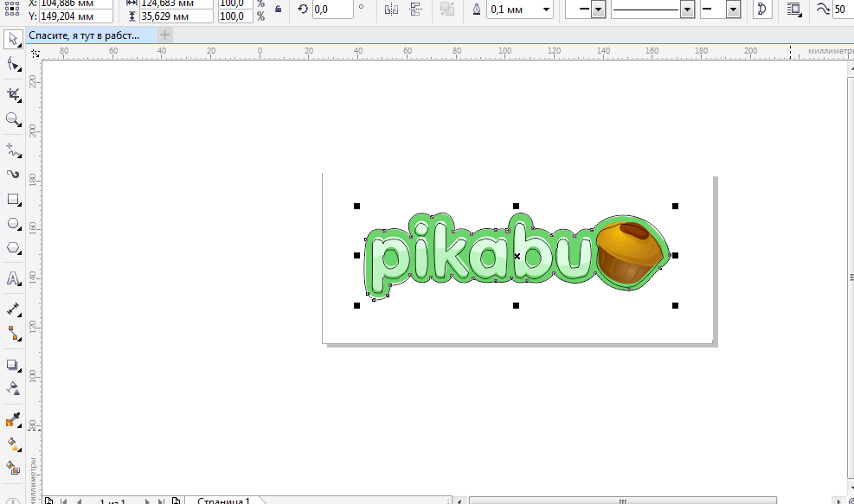Select the Color Eyedropper tool
Image resolution: width=854 pixels, height=504 pixels.
pos(13,420)
